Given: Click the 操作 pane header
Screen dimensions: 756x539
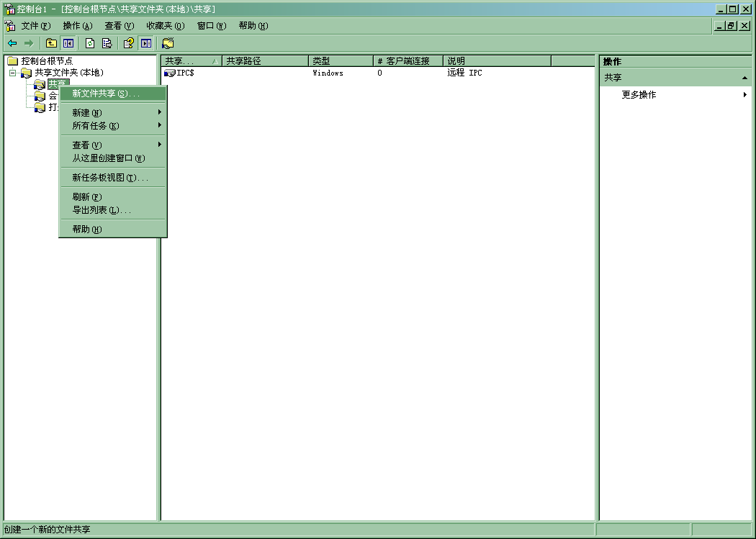Looking at the screenshot, I should coord(675,62).
